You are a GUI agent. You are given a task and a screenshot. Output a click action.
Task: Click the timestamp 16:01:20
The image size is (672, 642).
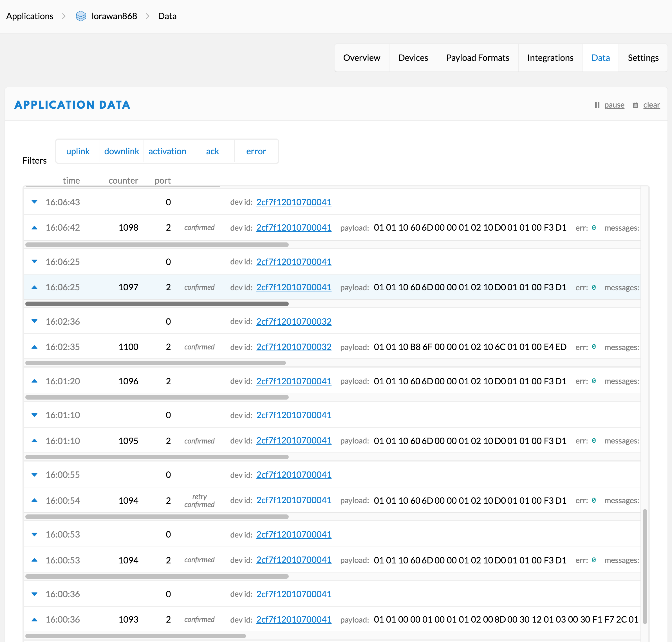pyautogui.click(x=62, y=381)
